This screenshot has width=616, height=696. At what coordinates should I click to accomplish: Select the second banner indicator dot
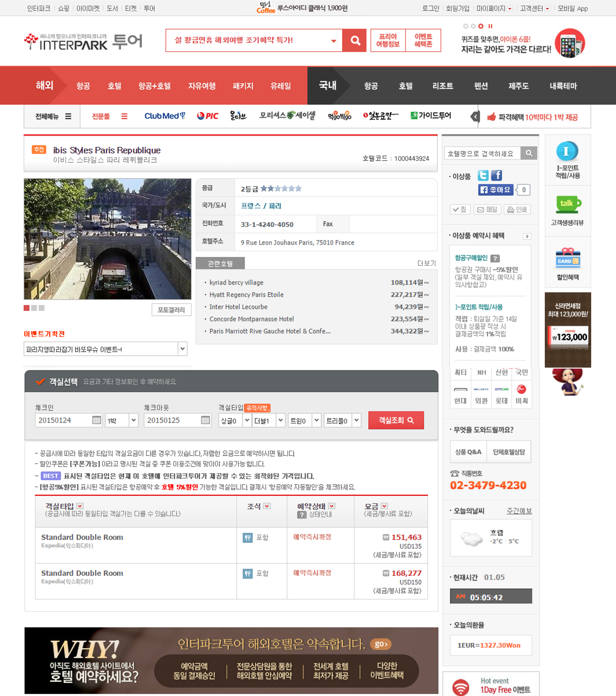click(473, 26)
